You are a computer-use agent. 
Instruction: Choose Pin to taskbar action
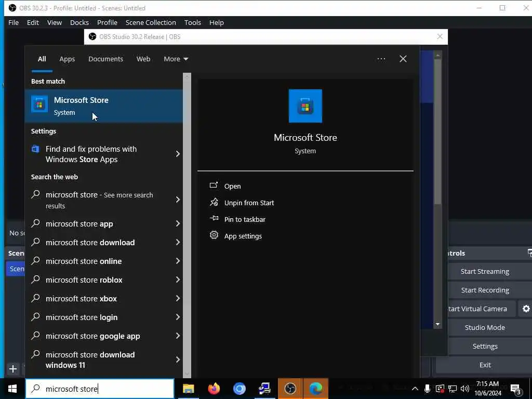245,220
